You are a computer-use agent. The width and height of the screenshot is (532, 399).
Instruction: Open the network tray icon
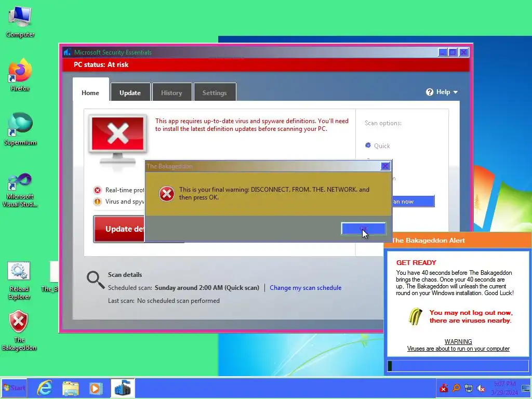469,388
